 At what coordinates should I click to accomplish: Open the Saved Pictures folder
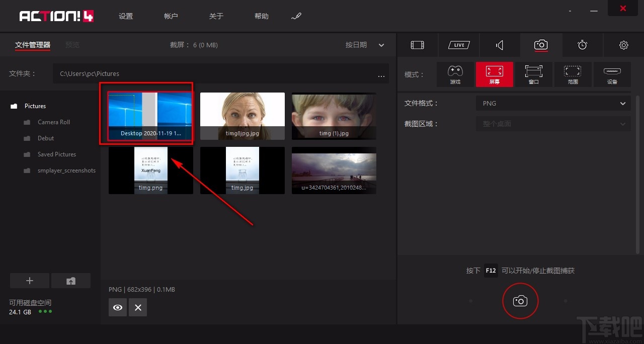point(57,154)
